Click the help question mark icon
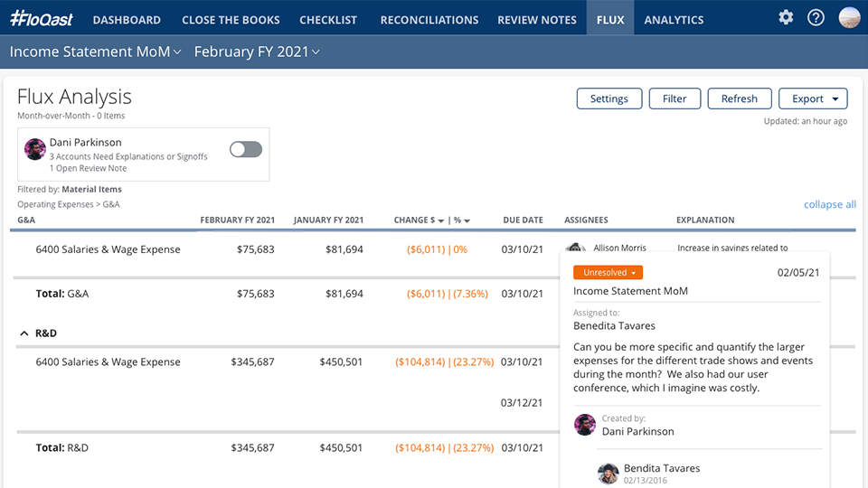 point(816,18)
